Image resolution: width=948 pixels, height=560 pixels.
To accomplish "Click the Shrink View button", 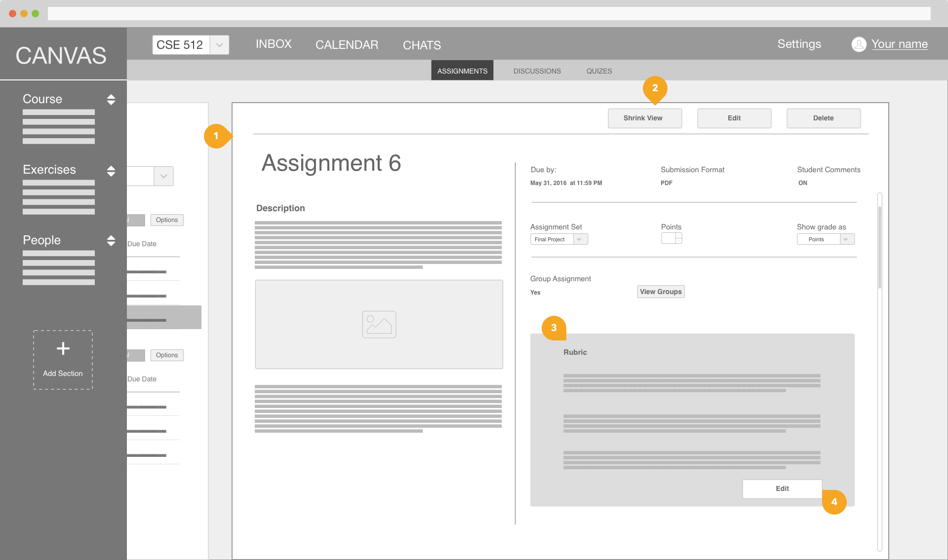I will coord(645,118).
